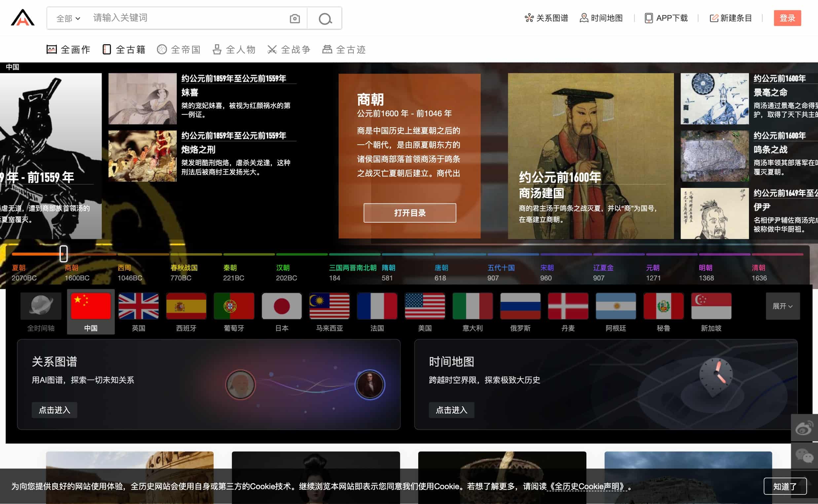Click the site logo icon
The width and height of the screenshot is (818, 504).
coord(22,18)
